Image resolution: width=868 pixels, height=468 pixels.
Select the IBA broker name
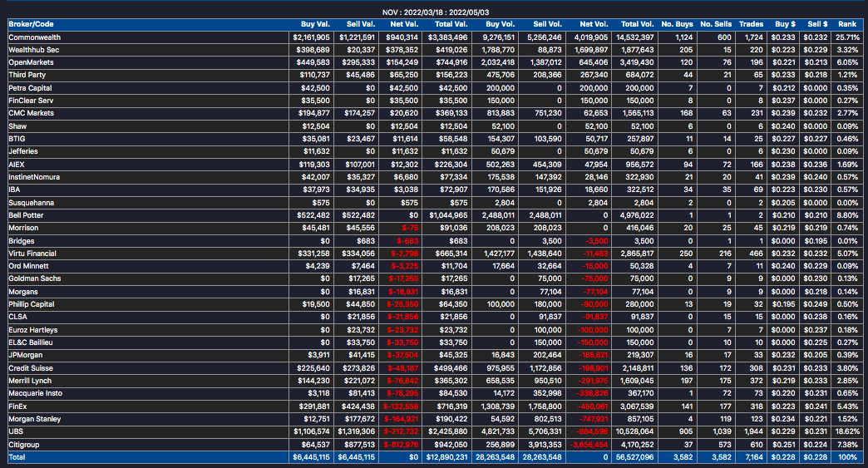(14, 190)
